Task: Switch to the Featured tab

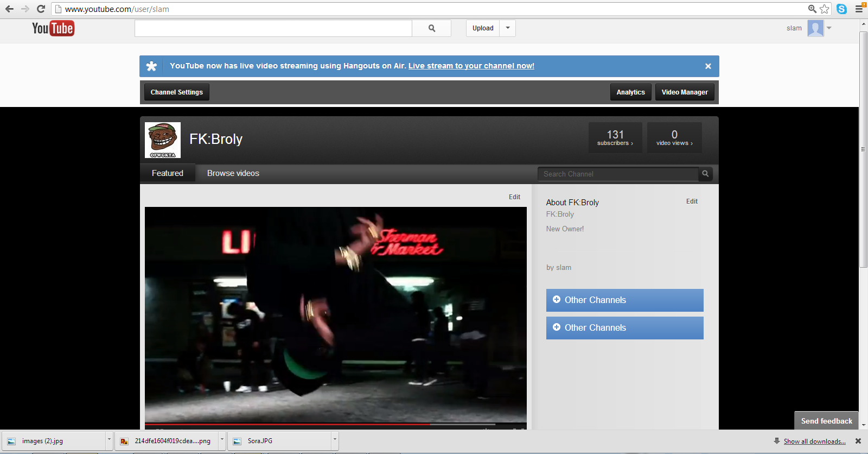Action: coord(168,173)
